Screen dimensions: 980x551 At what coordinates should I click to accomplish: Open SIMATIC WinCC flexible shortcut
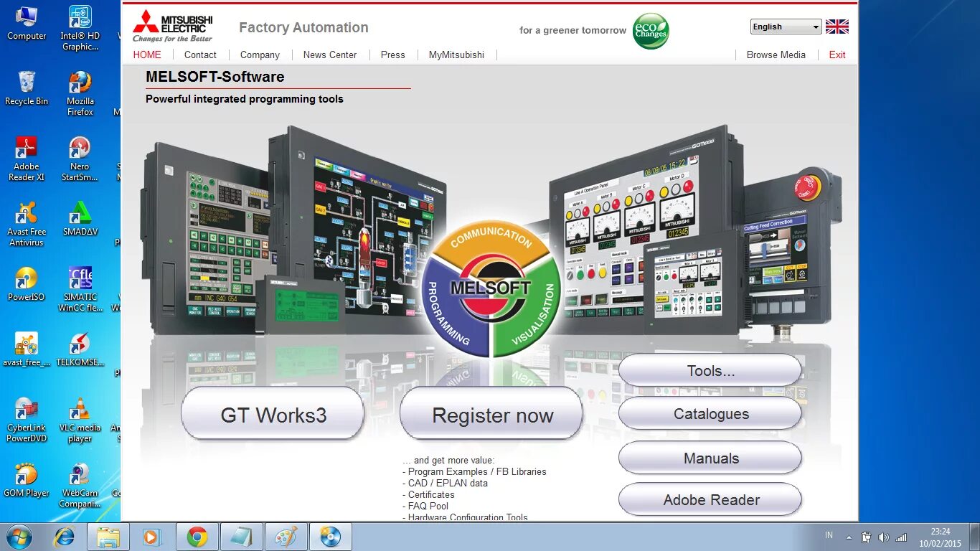(80, 289)
